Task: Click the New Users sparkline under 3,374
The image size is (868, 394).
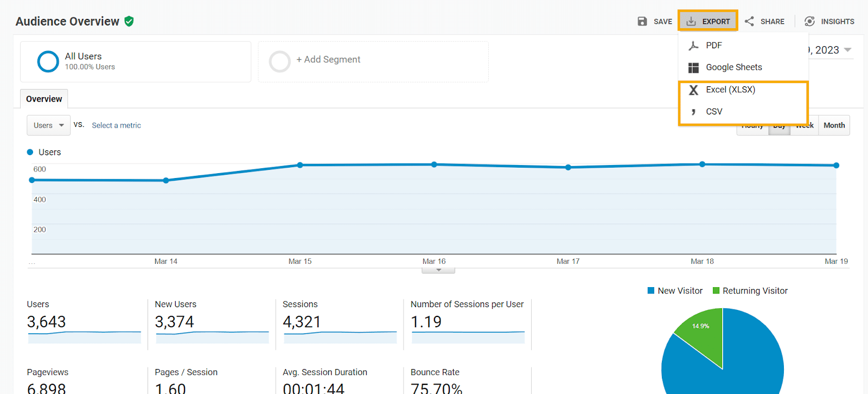Action: coord(212,337)
